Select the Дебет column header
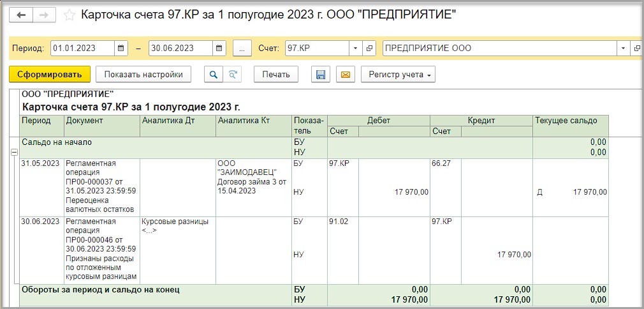 (x=379, y=121)
